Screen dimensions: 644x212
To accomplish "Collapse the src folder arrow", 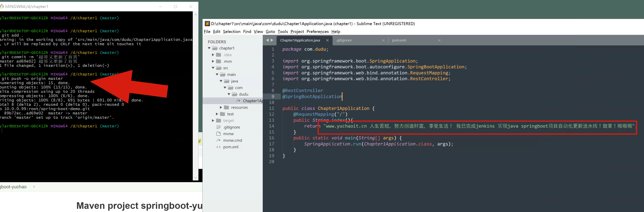I will coord(213,68).
